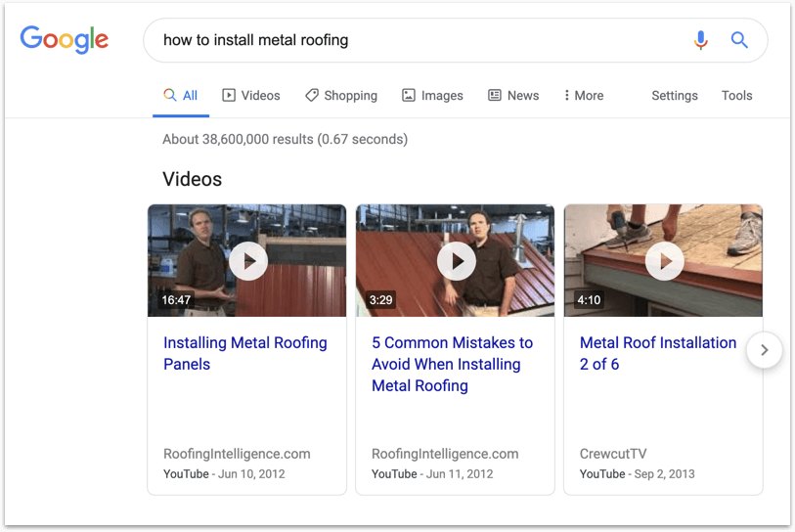Play the 3:29 Common Mistakes video

point(456,261)
